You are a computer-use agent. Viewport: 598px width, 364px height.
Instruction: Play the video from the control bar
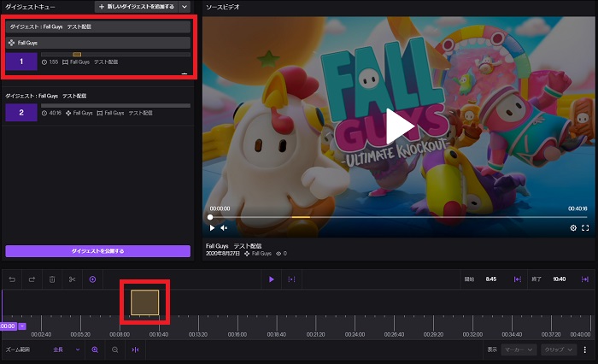[212, 228]
